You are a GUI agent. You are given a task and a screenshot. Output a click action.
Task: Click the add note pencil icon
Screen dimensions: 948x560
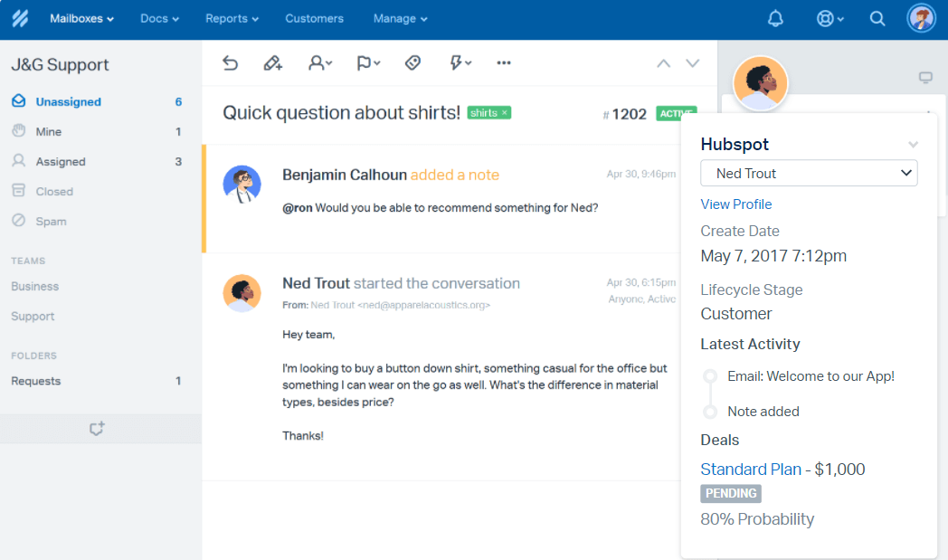click(272, 62)
